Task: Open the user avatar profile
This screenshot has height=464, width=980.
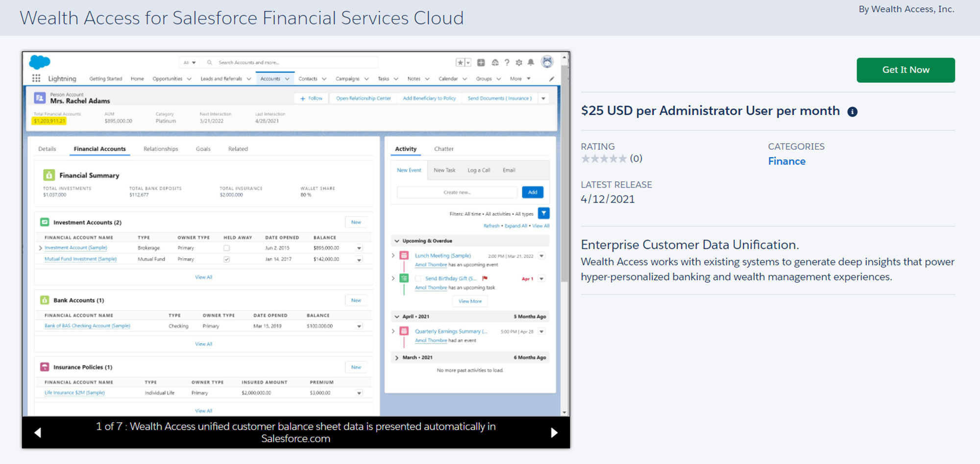Action: (547, 62)
